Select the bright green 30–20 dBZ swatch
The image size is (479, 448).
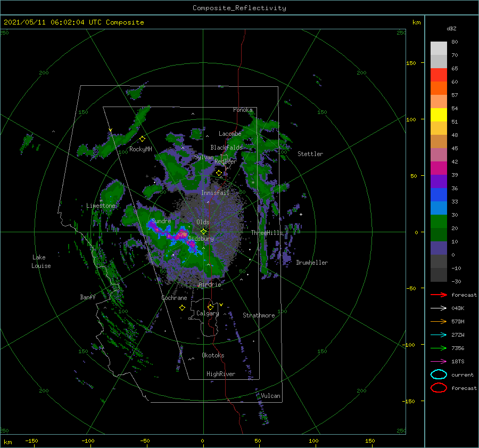tap(439, 221)
